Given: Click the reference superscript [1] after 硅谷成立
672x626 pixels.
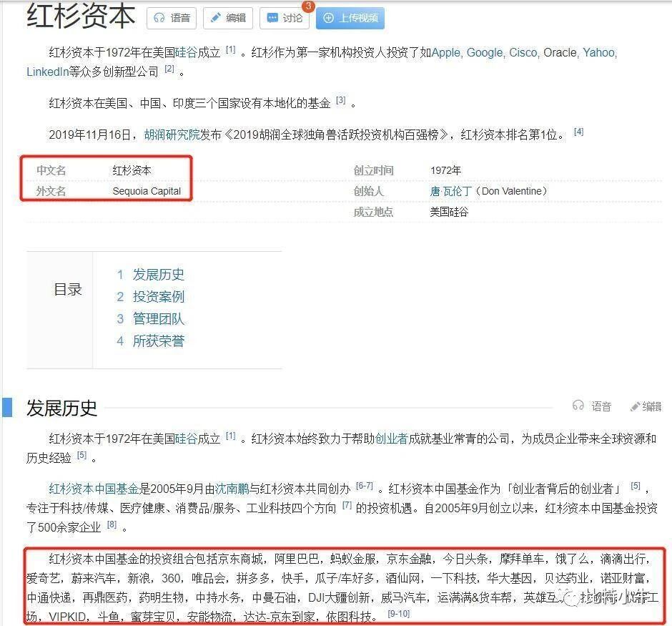Looking at the screenshot, I should 230,49.
